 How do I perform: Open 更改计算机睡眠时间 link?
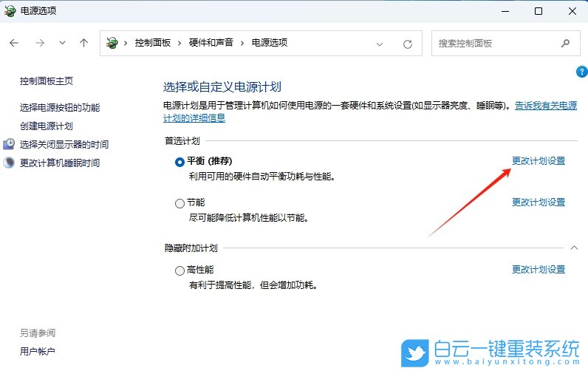point(60,163)
